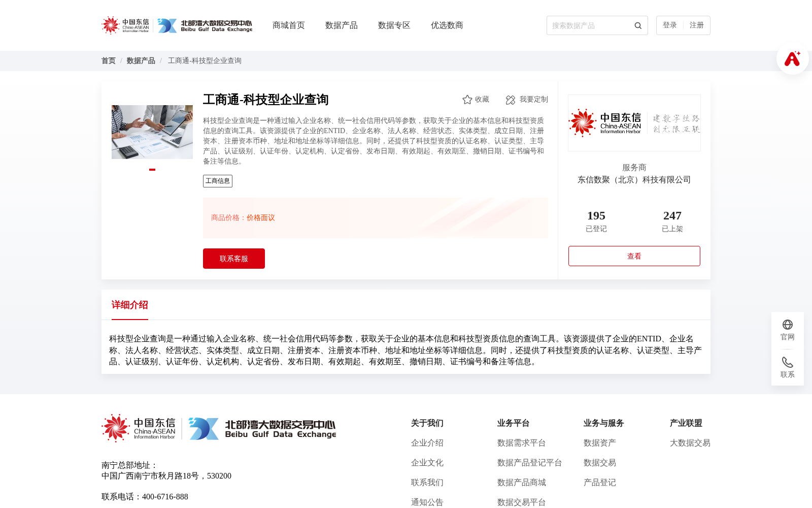Open 优选数商 nav item
This screenshot has height=508, width=812.
pyautogui.click(x=447, y=25)
